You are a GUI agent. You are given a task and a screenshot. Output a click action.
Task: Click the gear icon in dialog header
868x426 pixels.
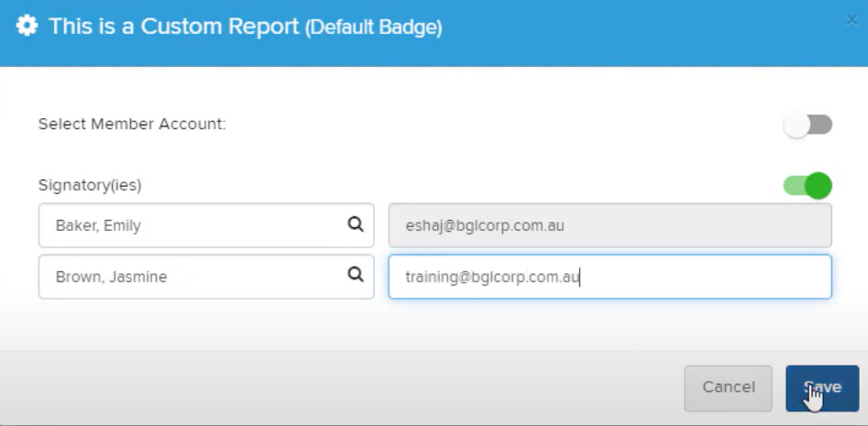click(27, 26)
